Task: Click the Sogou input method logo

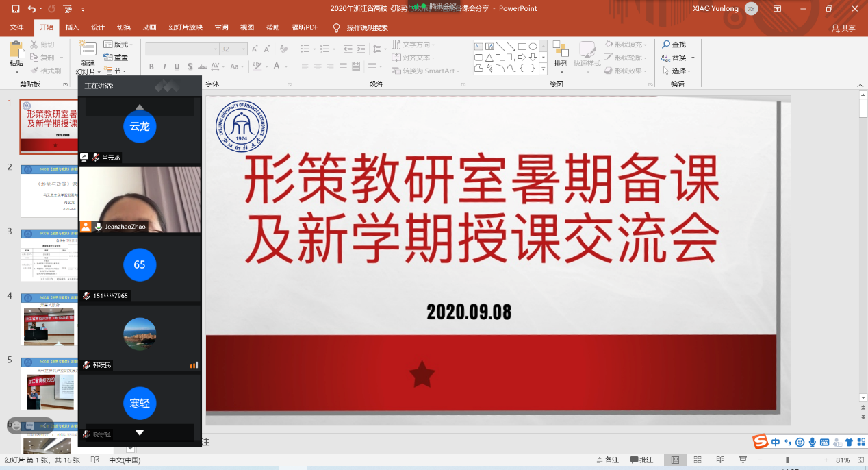Action: (760, 442)
